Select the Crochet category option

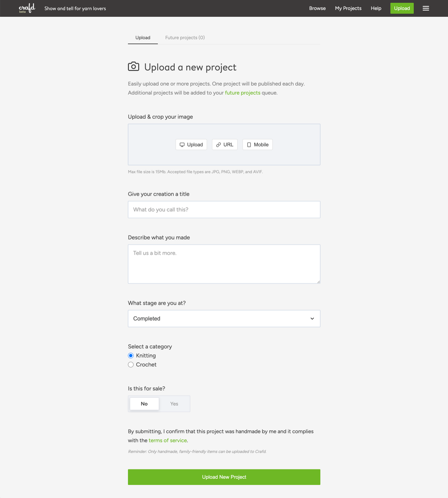pyautogui.click(x=131, y=365)
